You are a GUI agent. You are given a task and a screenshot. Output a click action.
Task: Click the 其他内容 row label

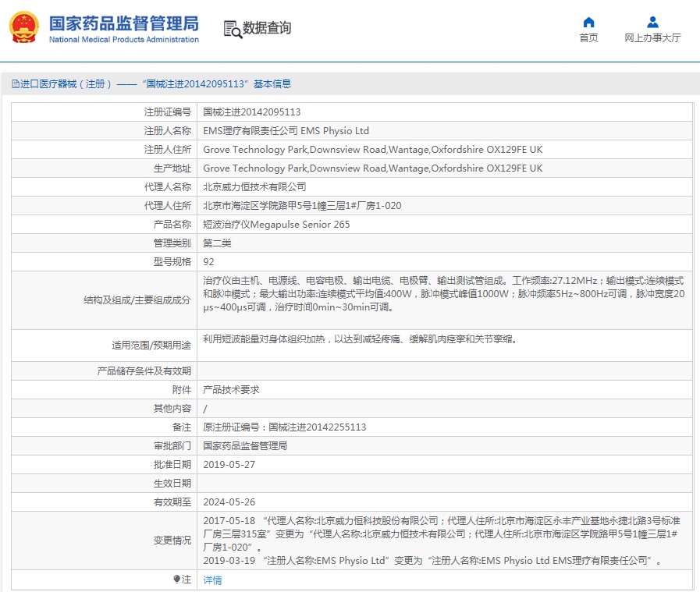click(172, 408)
